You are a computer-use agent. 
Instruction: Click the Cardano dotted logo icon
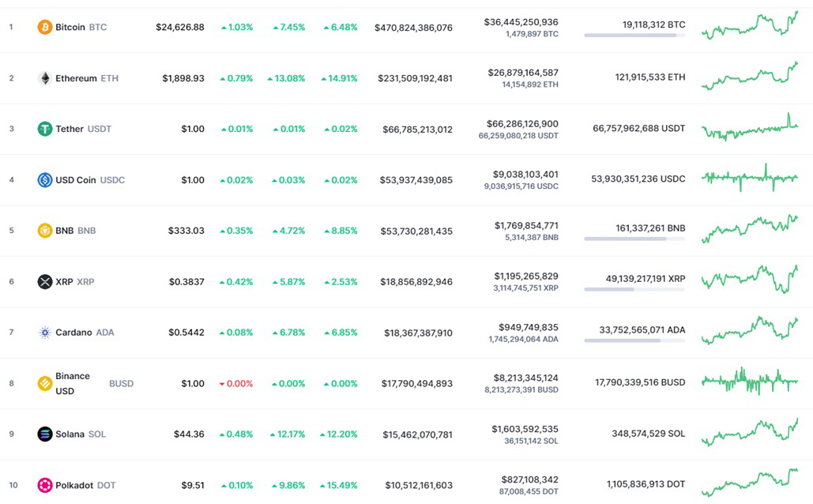click(45, 333)
